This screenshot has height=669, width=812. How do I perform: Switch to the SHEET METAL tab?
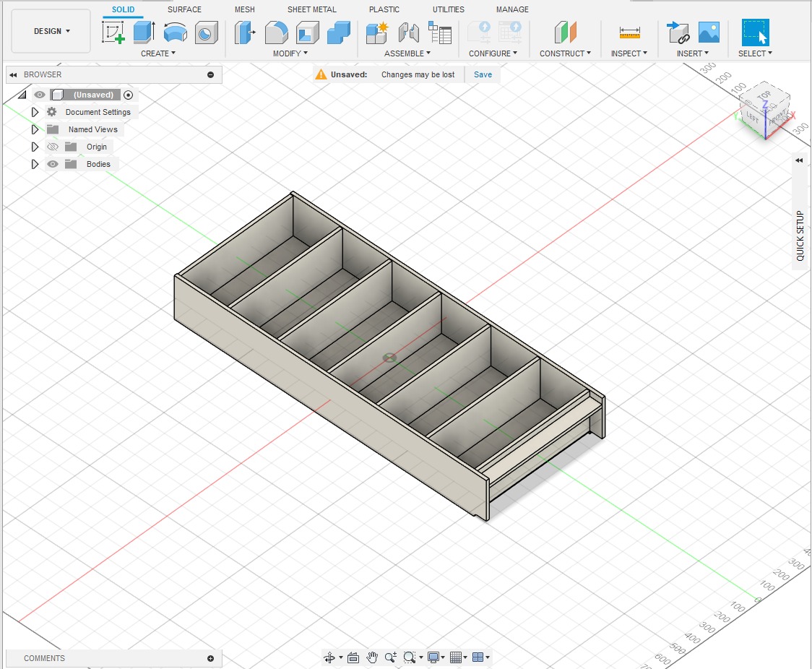pos(312,9)
